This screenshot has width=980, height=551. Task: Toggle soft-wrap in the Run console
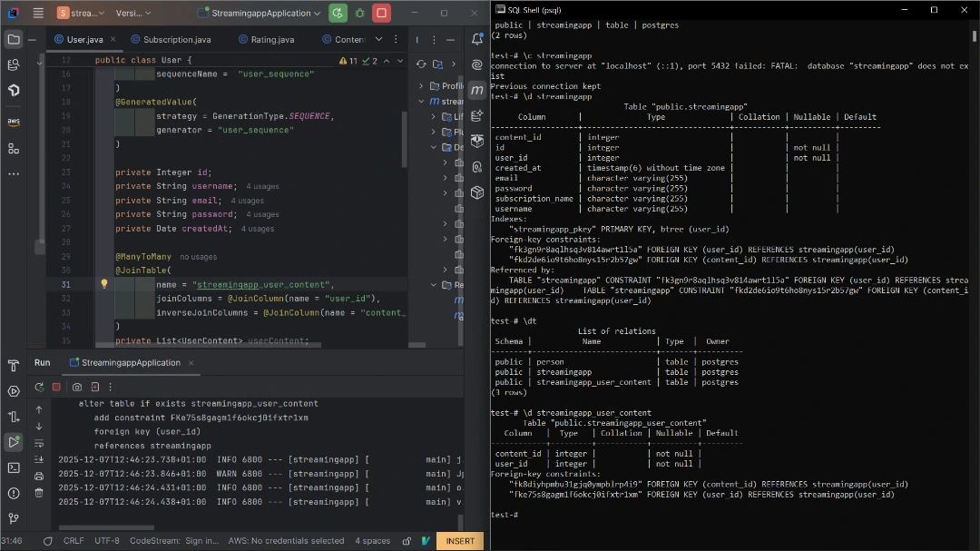point(39,443)
